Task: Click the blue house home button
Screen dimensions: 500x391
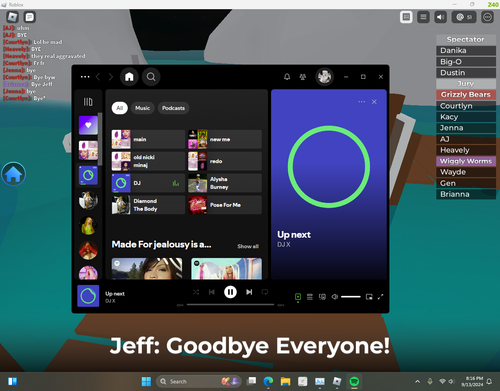Action: click(x=13, y=174)
